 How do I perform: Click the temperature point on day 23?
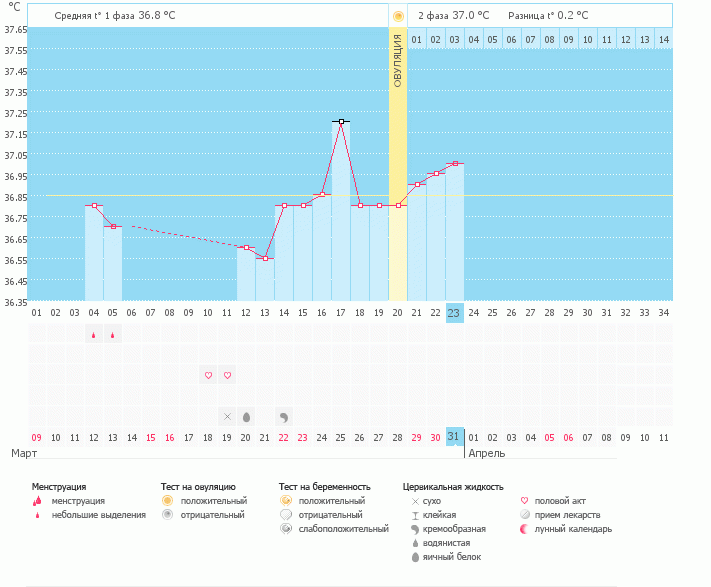pos(455,163)
